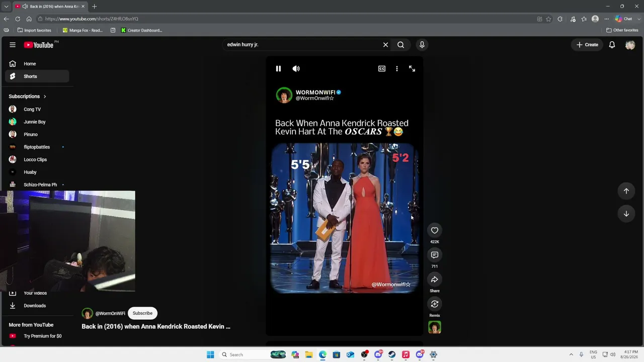The image size is (644, 362).
Task: Toggle closed captions on the Short
Action: pos(382,69)
